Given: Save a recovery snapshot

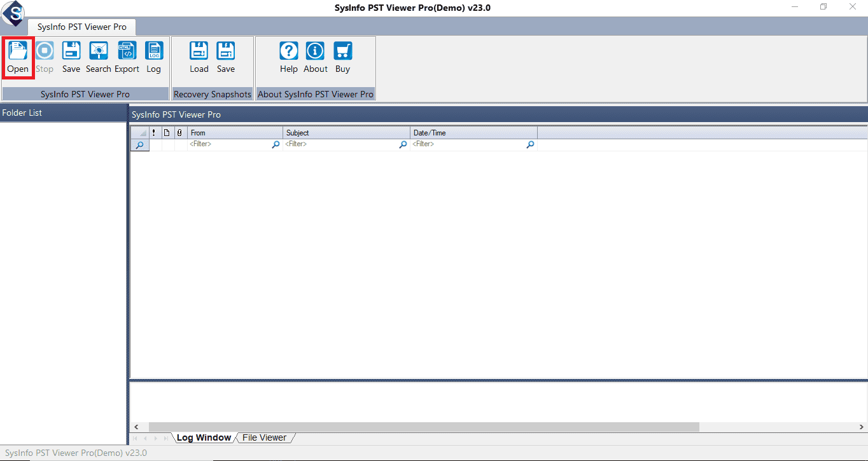Looking at the screenshot, I should tap(226, 57).
